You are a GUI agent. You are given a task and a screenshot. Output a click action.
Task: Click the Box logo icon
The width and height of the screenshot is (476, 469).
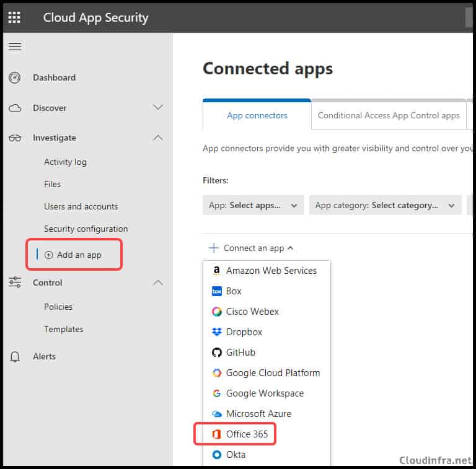[217, 291]
